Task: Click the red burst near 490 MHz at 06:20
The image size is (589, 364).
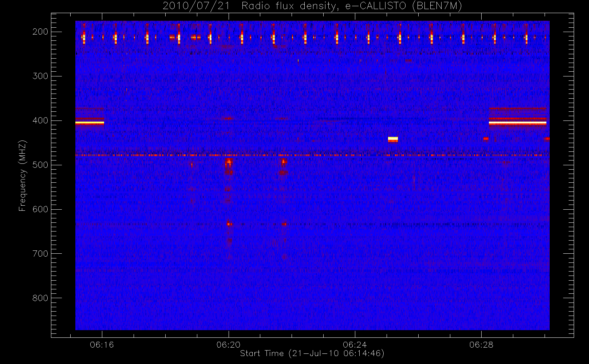Action: point(229,161)
